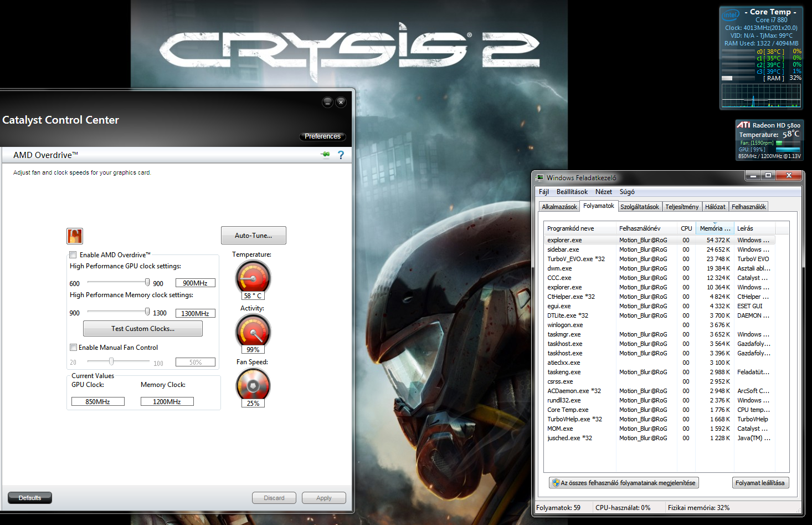Open the Beállítások menu
812x525 pixels.
coord(572,192)
